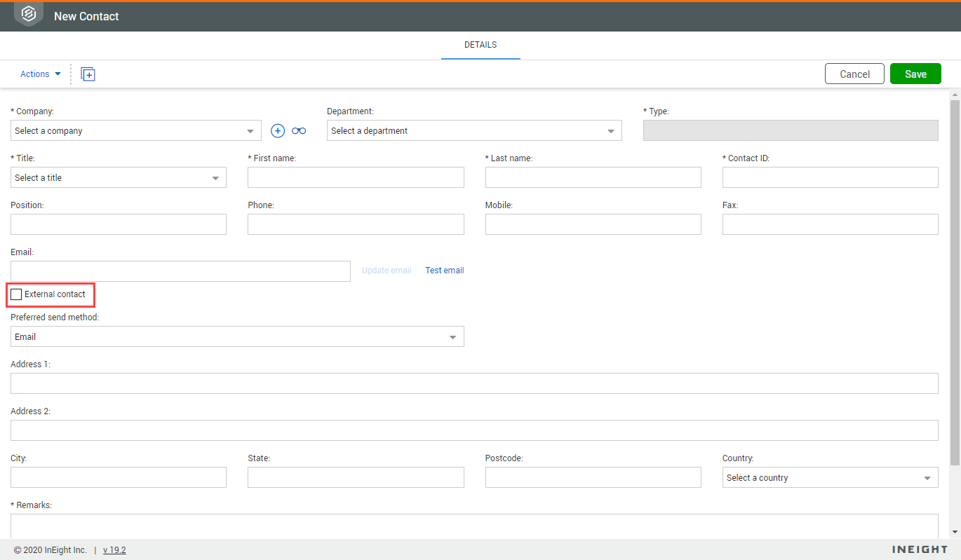Click the INEIGHT logo in footer
The height and width of the screenshot is (560, 961).
pos(920,549)
